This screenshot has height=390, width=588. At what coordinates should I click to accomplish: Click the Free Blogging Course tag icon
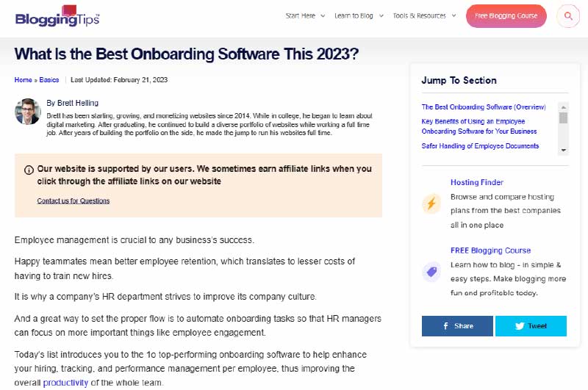click(431, 272)
